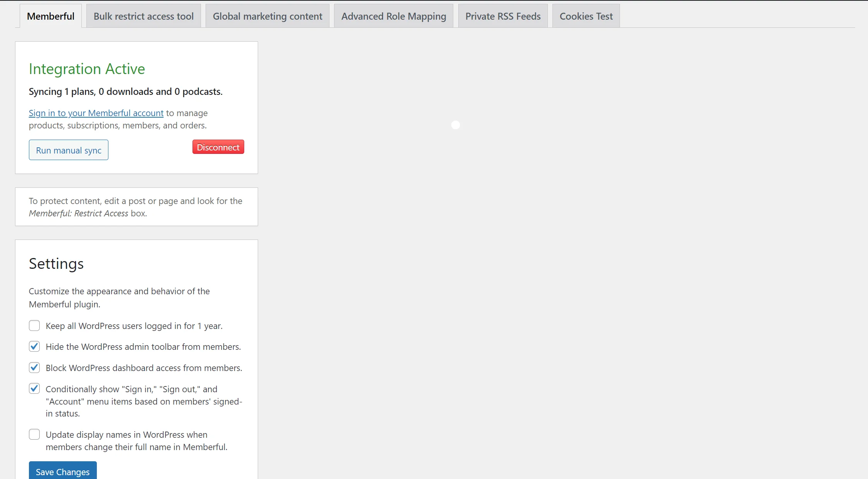
Task: Uncheck Block WordPress dashboard access from members
Action: (x=34, y=368)
